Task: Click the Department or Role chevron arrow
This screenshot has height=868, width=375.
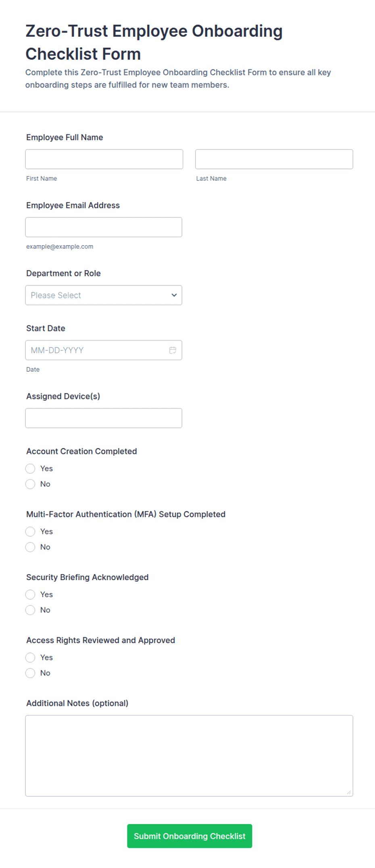Action: 174,295
